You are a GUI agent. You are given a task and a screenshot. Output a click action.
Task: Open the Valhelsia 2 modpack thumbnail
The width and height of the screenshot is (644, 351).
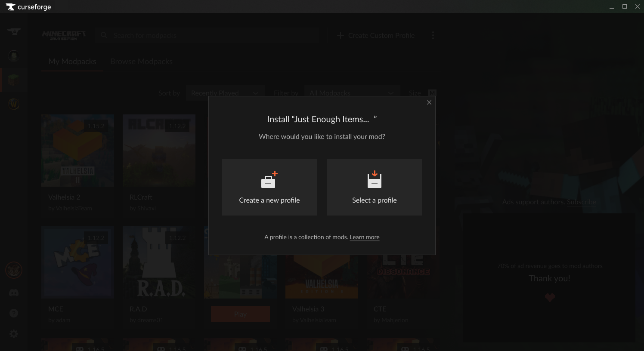click(x=78, y=151)
